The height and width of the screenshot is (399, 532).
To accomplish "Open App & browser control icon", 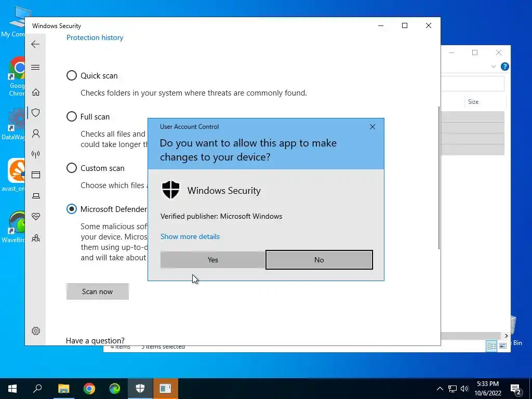I will (36, 175).
